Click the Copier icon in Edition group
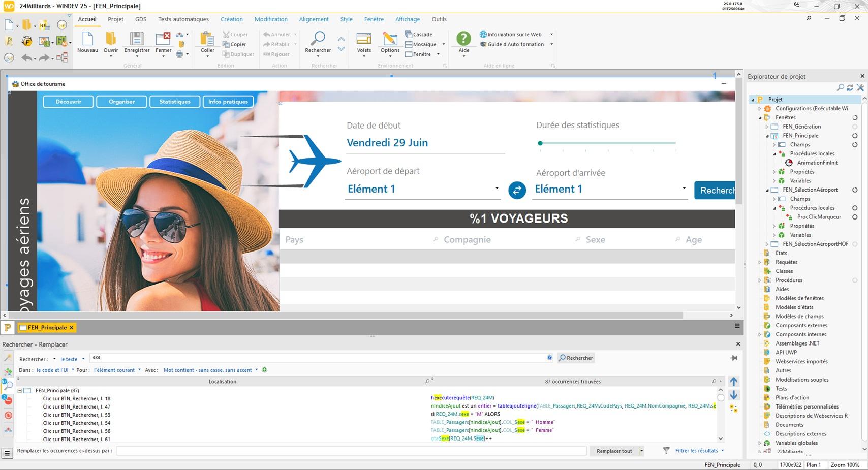 (226, 44)
